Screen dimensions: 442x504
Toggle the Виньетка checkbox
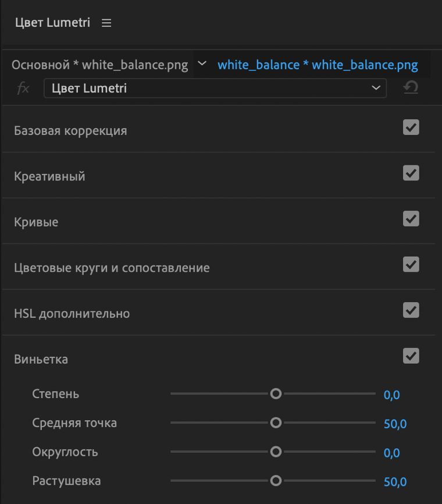[x=411, y=356]
